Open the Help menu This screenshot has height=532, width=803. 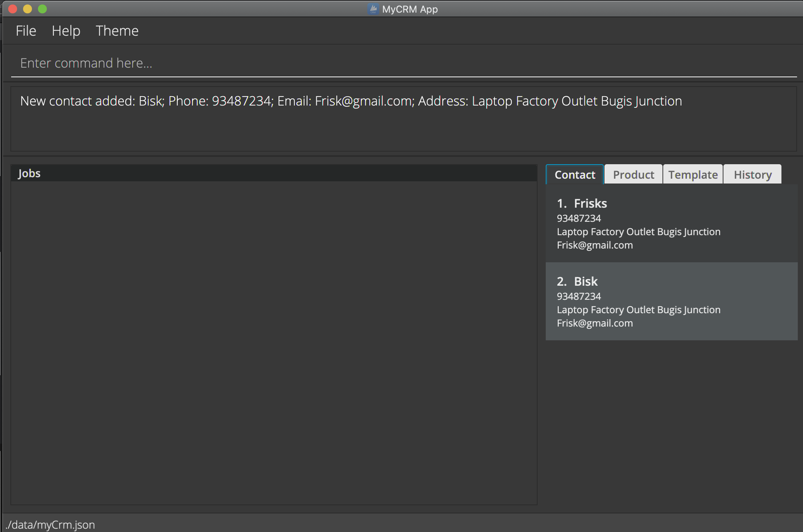[x=66, y=31]
